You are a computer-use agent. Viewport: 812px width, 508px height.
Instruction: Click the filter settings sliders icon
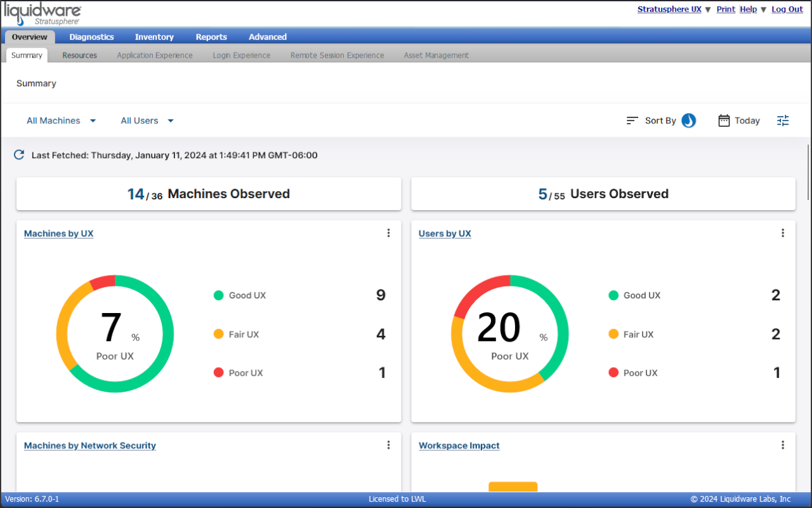(x=783, y=120)
